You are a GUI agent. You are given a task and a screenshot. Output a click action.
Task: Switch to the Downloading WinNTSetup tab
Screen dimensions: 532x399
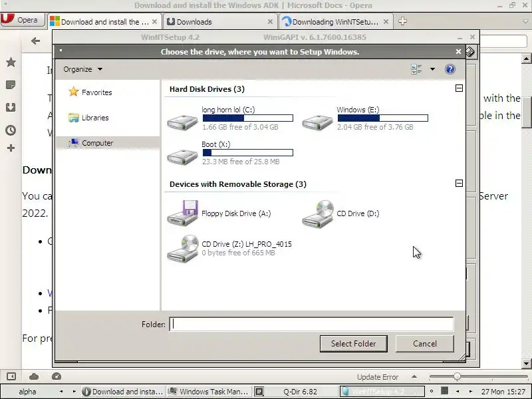(x=336, y=22)
